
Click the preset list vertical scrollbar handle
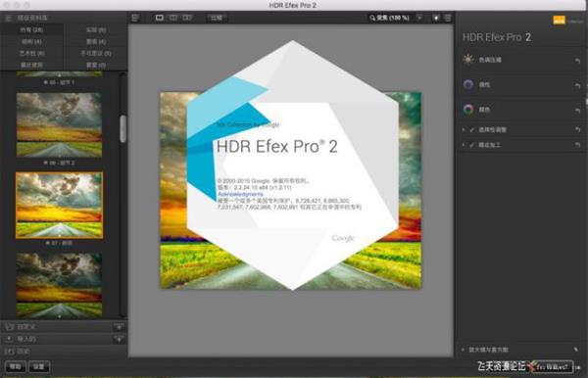pyautogui.click(x=123, y=128)
